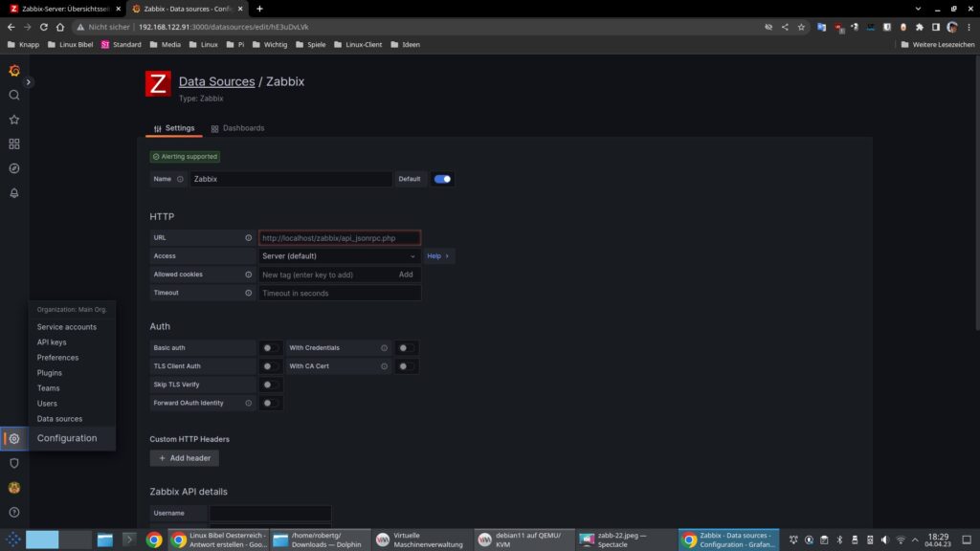Viewport: 980px width, 551px height.
Task: Open the Alerting bell icon in sidebar
Action: click(14, 193)
